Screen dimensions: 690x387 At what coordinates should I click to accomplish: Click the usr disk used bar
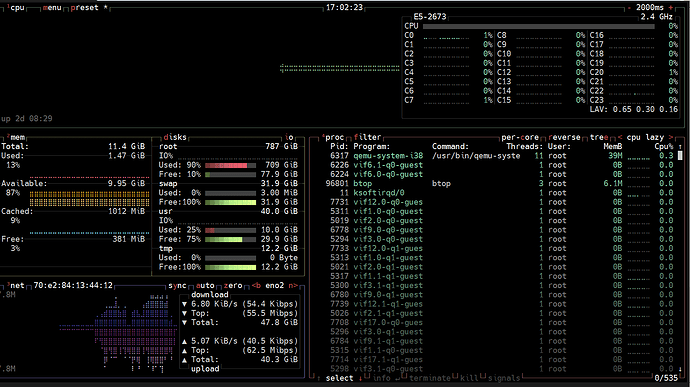point(231,230)
